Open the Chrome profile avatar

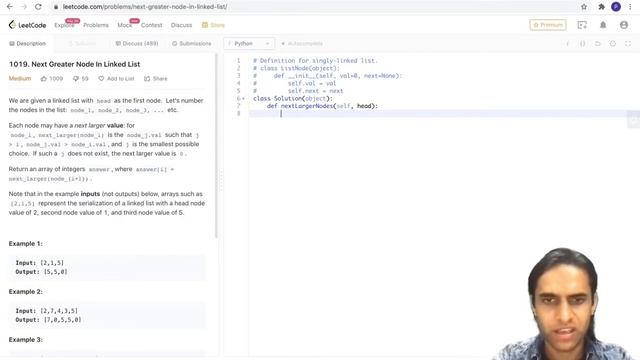point(616,7)
